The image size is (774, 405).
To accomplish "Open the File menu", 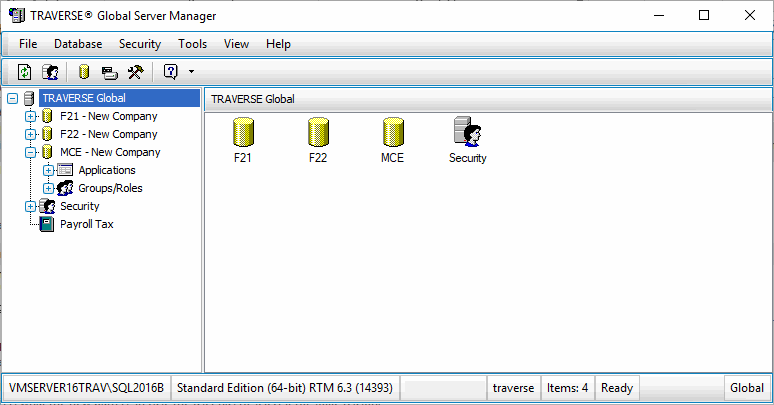I will coord(28,44).
